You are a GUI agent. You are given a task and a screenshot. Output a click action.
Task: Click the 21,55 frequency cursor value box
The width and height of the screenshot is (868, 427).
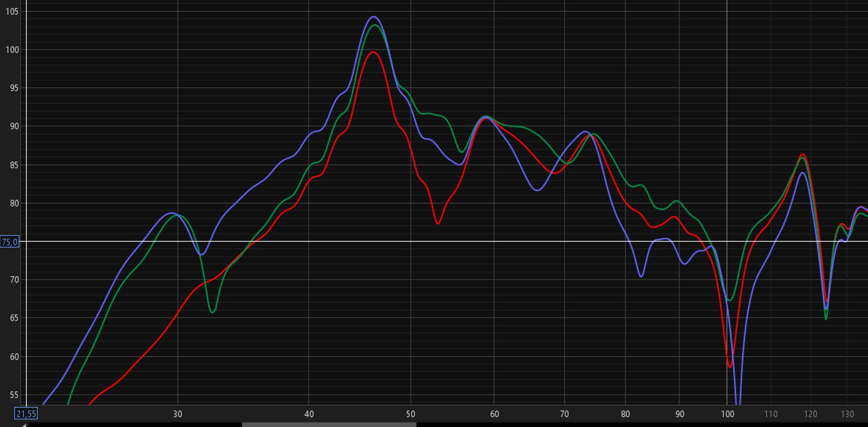click(x=26, y=414)
